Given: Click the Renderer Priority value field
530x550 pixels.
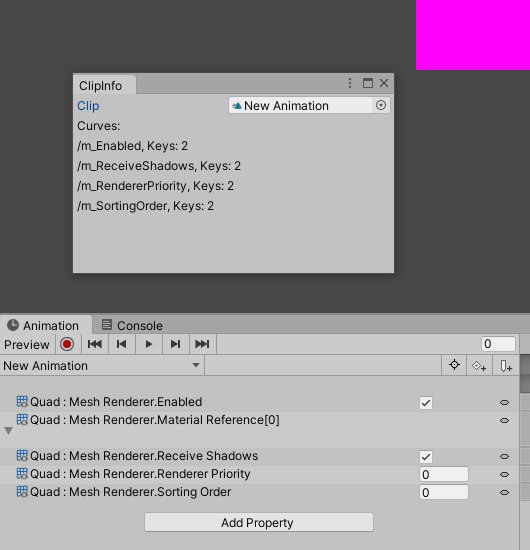Looking at the screenshot, I should click(x=444, y=474).
